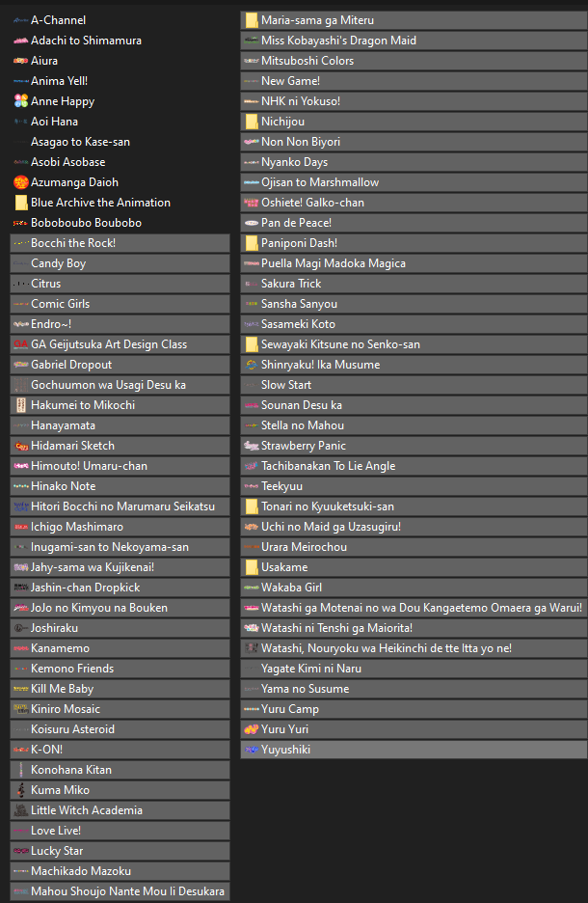Click the Gochuumon wa Usagi Desu ka icon
Viewport: 588px width, 903px height.
20,385
